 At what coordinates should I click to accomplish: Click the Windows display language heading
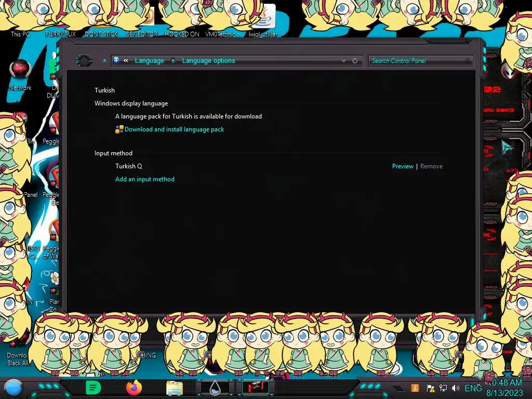click(131, 103)
